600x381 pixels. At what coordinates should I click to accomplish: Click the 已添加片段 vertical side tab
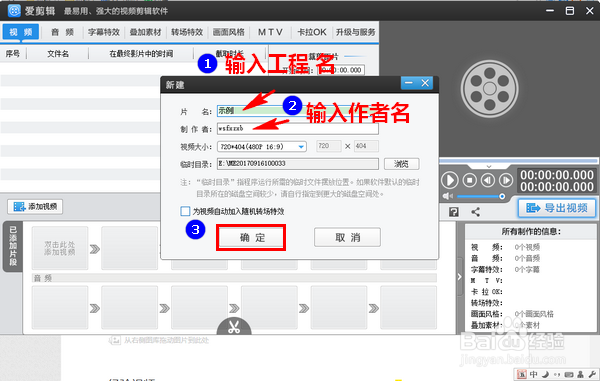13,246
